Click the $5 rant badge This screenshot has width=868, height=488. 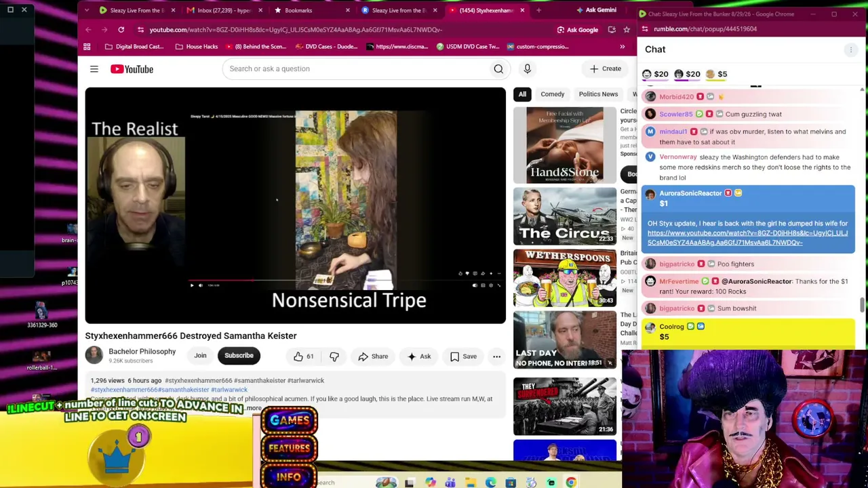(x=716, y=75)
